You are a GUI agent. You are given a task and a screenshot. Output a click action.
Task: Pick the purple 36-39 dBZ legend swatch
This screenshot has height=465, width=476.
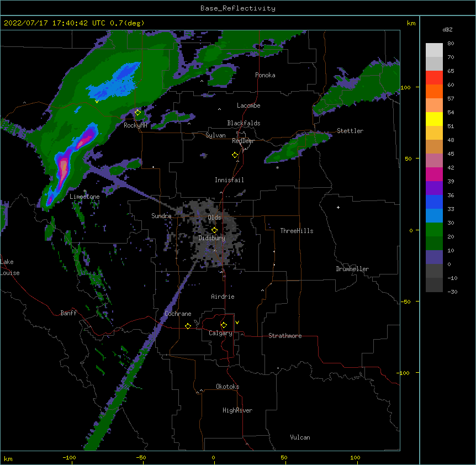(434, 188)
